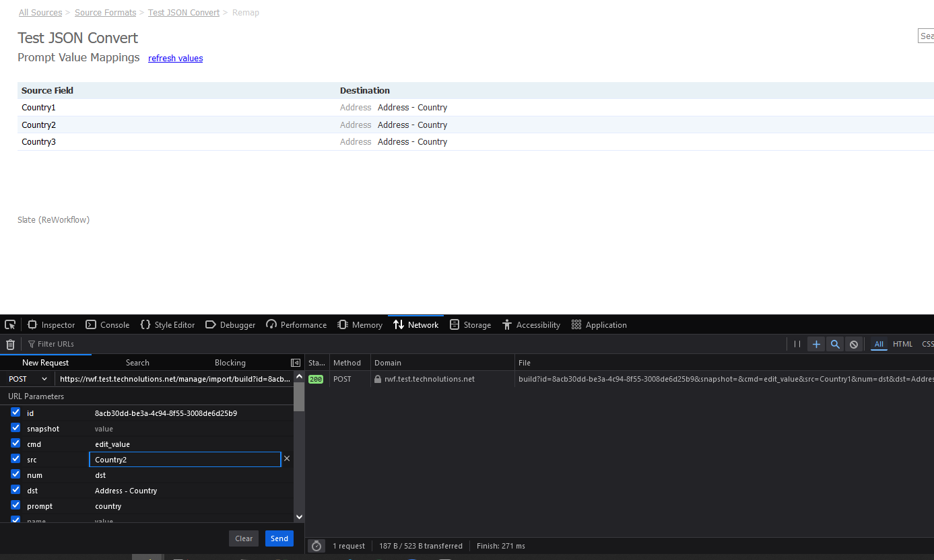Click the Slate (ReWorkflow) footer text
The height and width of the screenshot is (560, 934).
[54, 220]
